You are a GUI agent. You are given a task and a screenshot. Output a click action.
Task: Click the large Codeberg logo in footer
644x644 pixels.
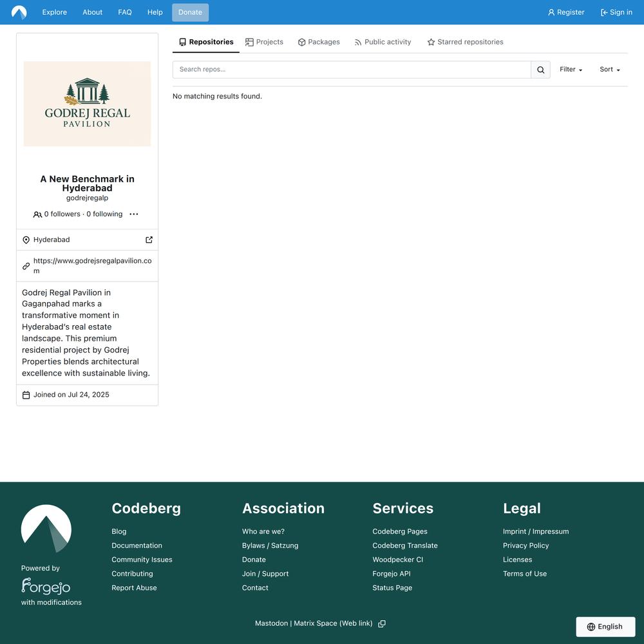click(x=46, y=528)
